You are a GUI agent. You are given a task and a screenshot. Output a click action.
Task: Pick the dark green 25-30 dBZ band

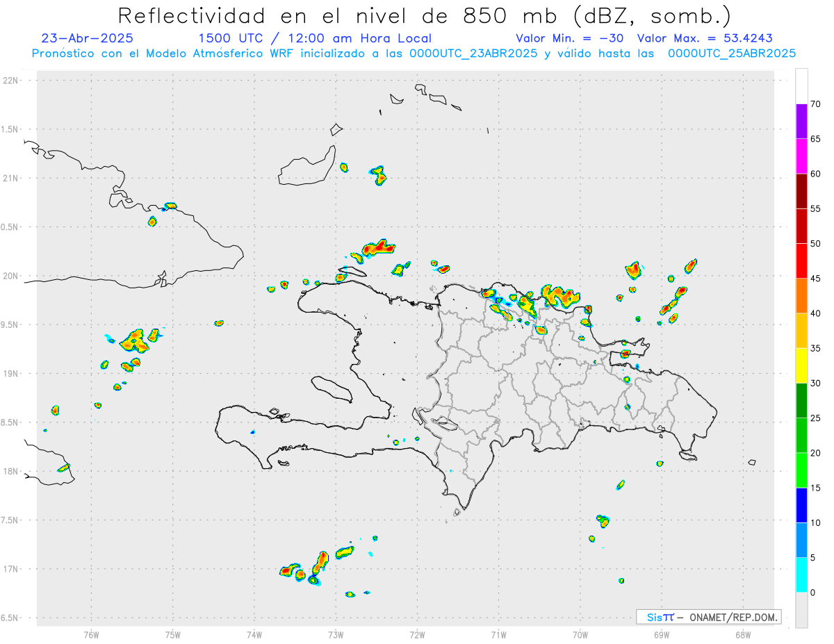pyautogui.click(x=801, y=401)
